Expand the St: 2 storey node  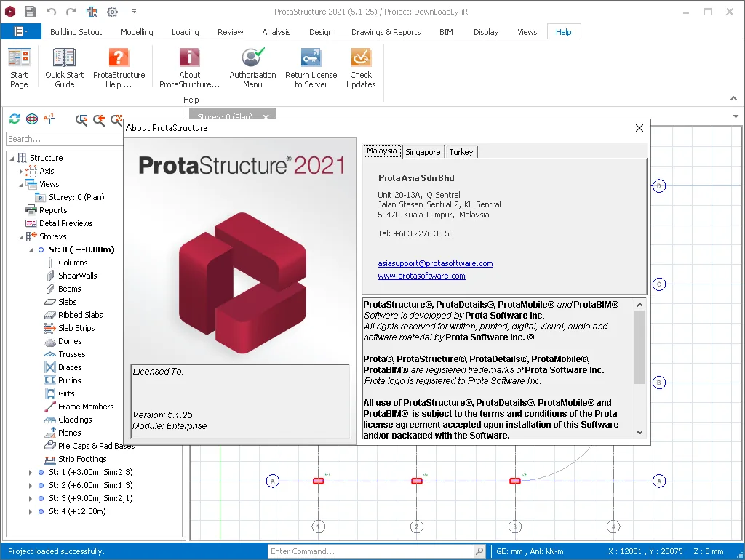click(30, 485)
